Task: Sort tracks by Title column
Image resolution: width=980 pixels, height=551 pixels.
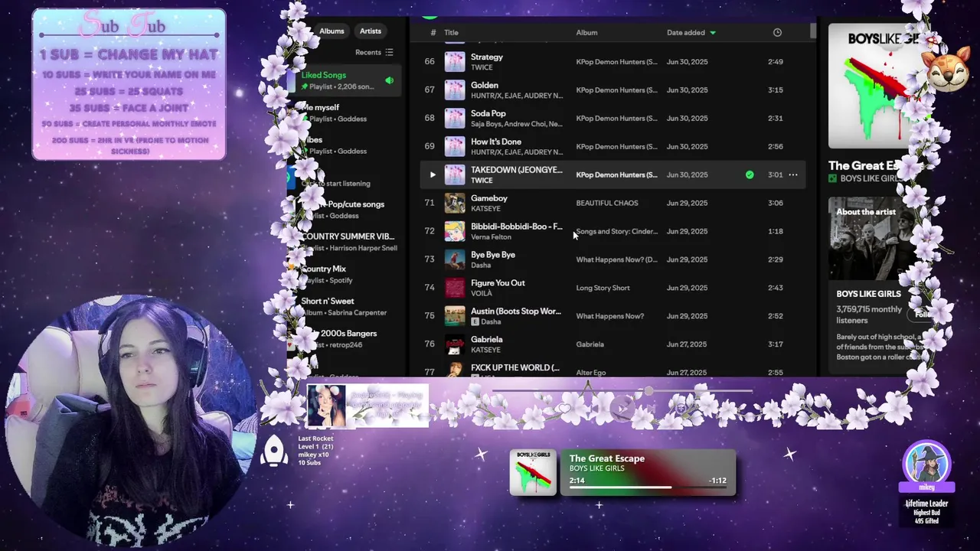Action: pos(451,33)
